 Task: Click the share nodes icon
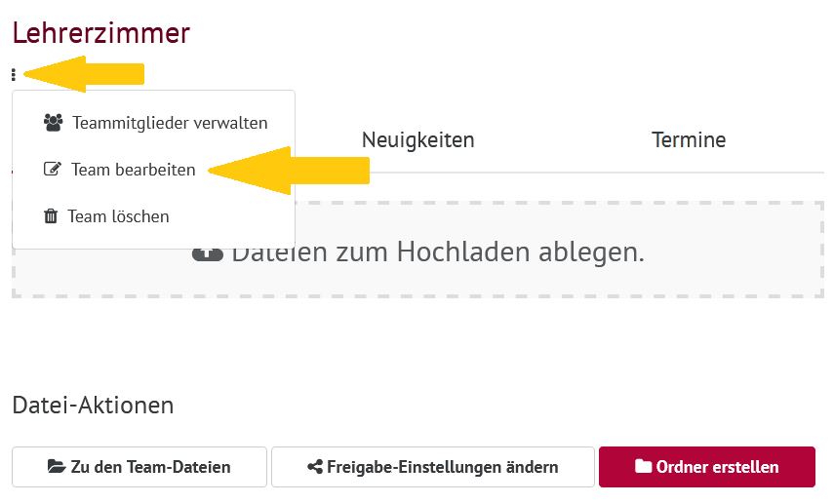[315, 467]
